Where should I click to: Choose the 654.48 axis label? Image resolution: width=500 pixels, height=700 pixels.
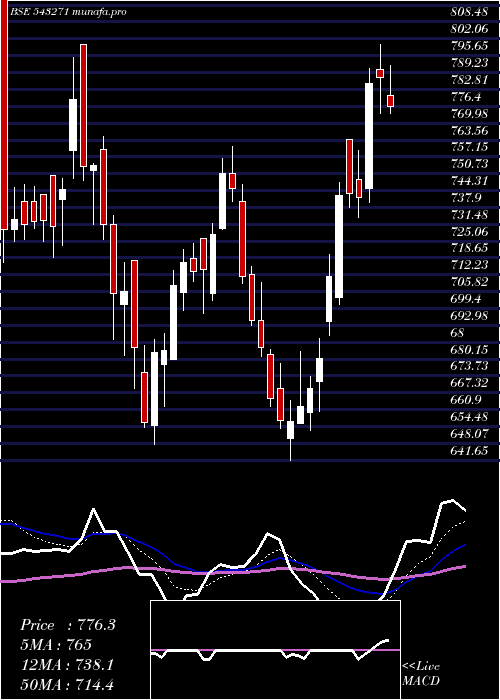[x=469, y=416]
